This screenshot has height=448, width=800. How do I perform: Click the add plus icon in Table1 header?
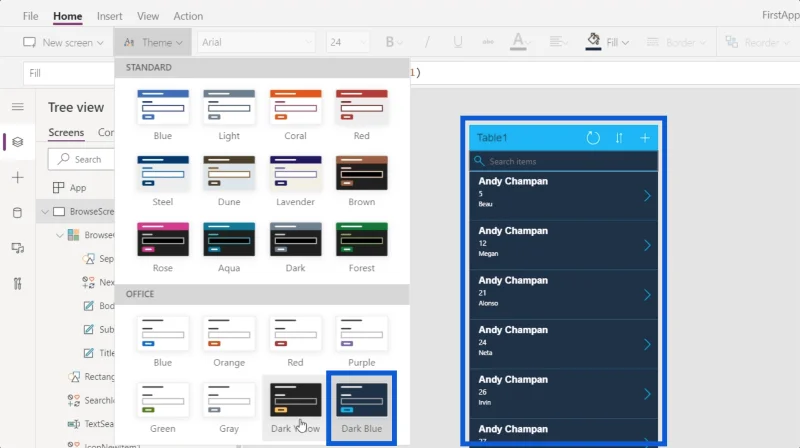[645, 138]
